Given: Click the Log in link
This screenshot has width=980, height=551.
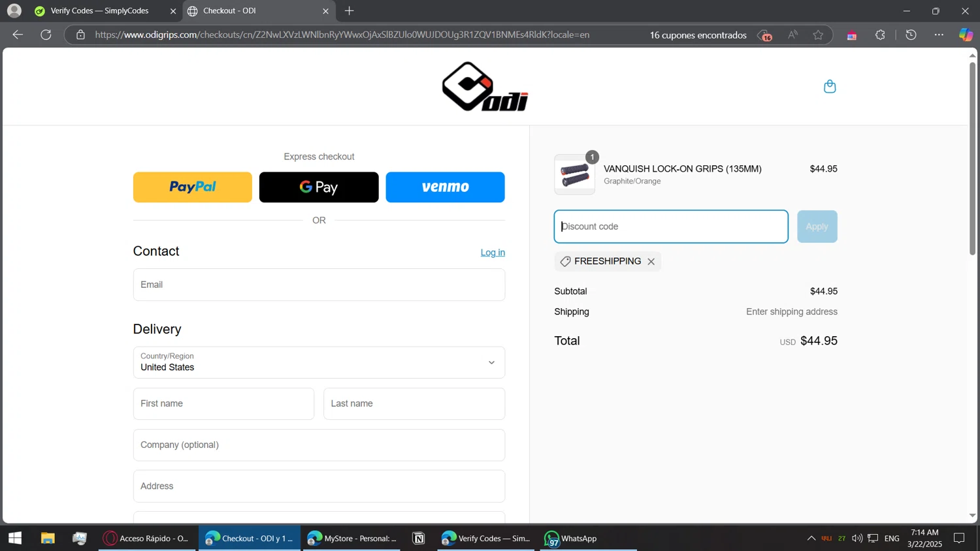Looking at the screenshot, I should (493, 253).
